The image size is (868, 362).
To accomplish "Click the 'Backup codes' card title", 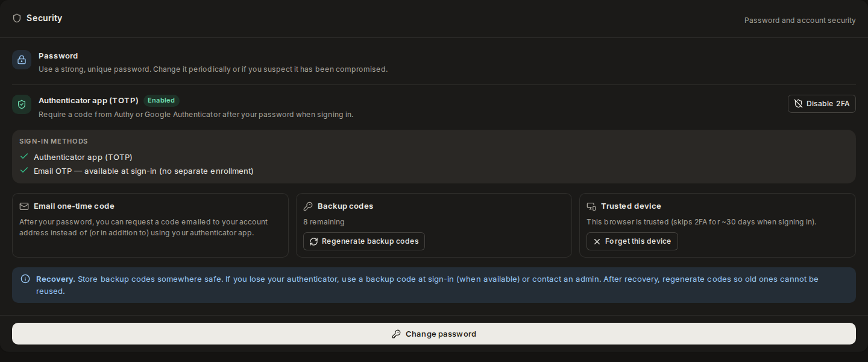I will (345, 206).
